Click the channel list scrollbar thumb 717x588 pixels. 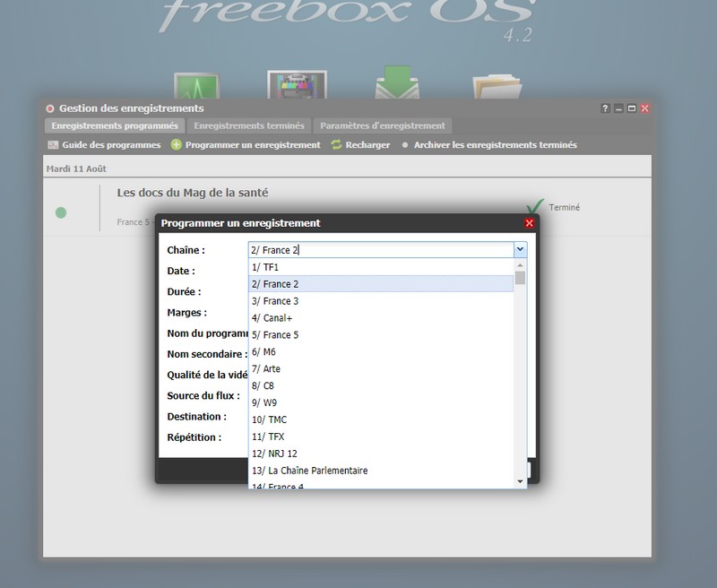point(520,278)
